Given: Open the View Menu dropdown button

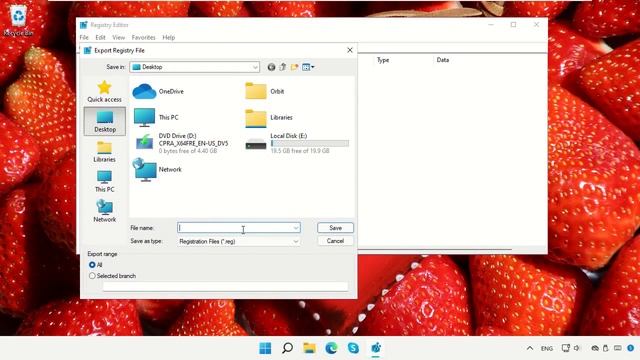Looking at the screenshot, I should (x=308, y=67).
